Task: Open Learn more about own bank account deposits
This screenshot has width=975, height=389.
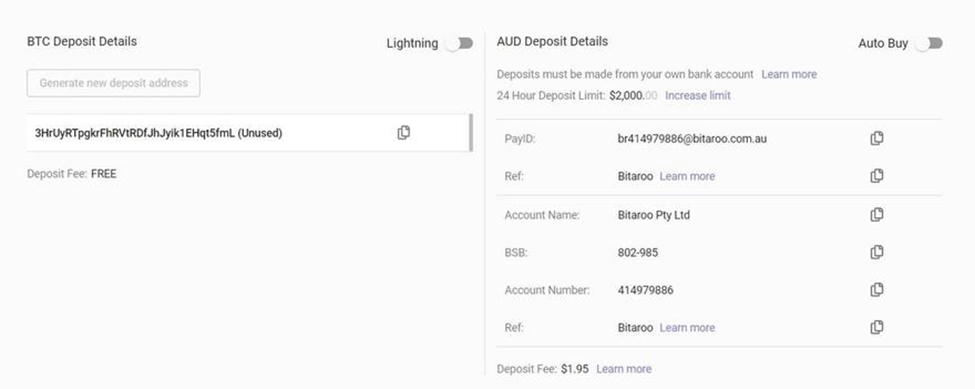Action: (x=789, y=74)
